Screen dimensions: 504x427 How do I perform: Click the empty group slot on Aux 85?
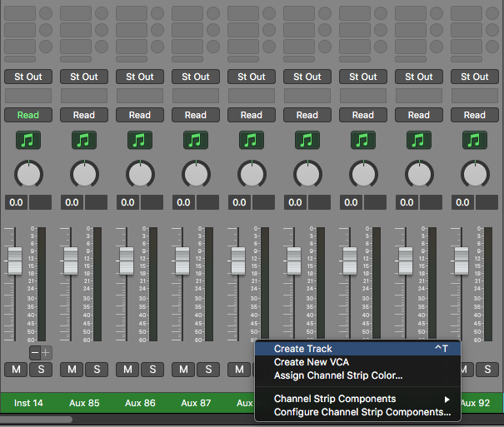[x=84, y=96]
